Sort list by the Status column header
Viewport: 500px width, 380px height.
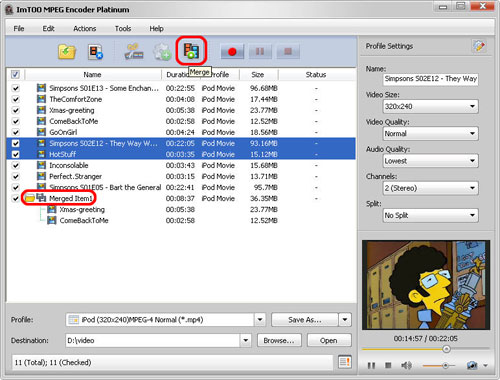(316, 74)
